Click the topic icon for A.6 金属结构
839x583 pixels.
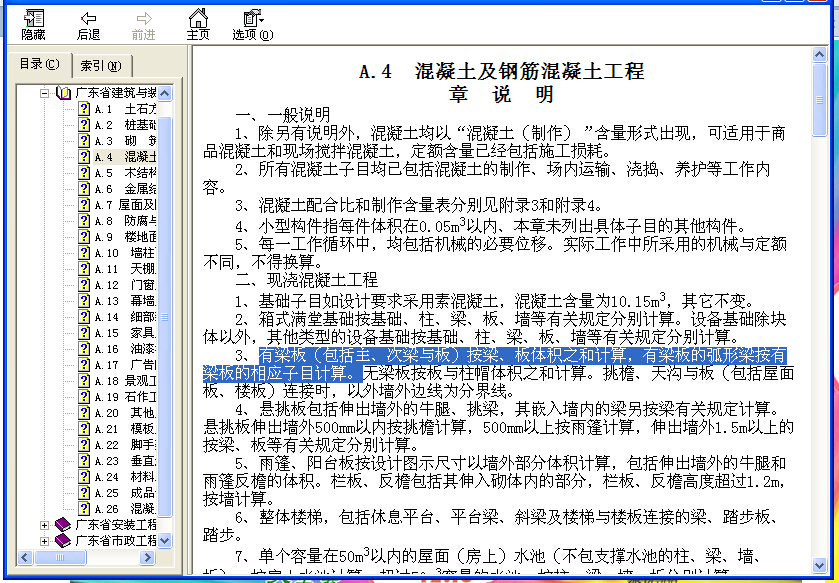(x=83, y=189)
